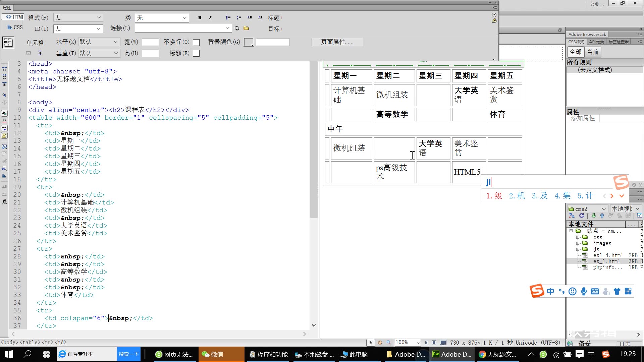Viewport: 644px width, 362px height.
Task: Toggle the 不换行 checkbox
Action: (x=196, y=42)
